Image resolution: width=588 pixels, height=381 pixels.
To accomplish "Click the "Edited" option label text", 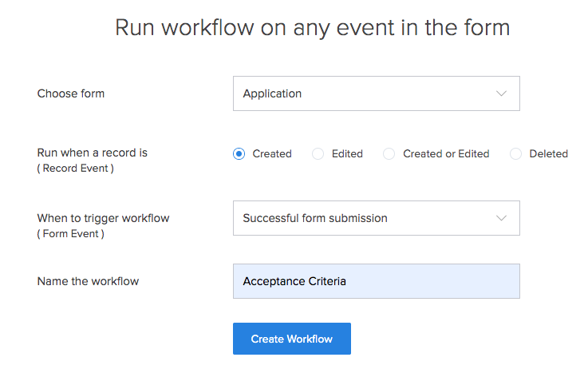I will pyautogui.click(x=347, y=154).
